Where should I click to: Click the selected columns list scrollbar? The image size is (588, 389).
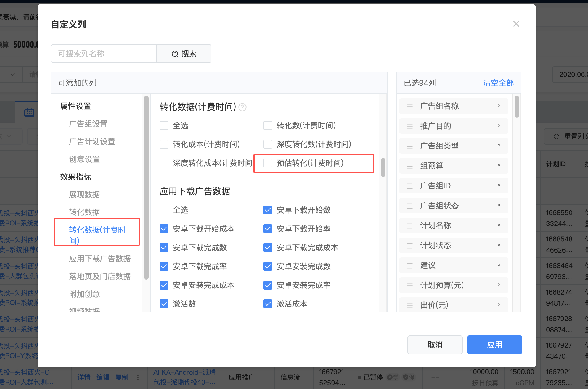point(517,107)
